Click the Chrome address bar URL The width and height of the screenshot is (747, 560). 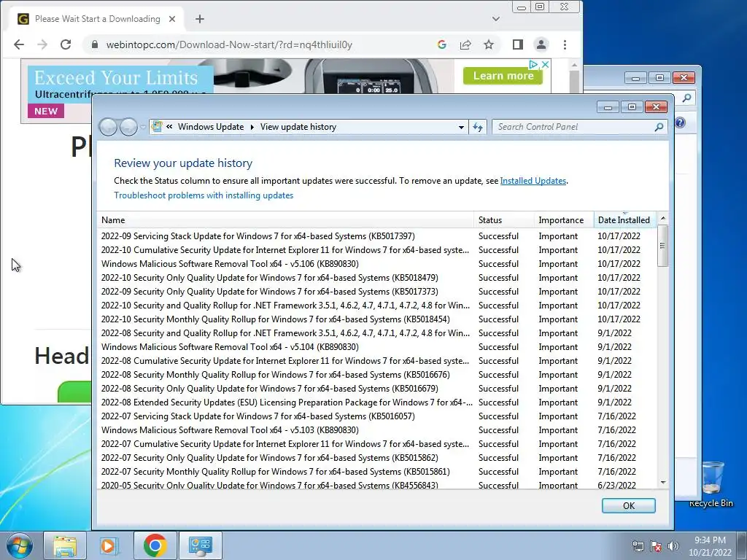229,44
